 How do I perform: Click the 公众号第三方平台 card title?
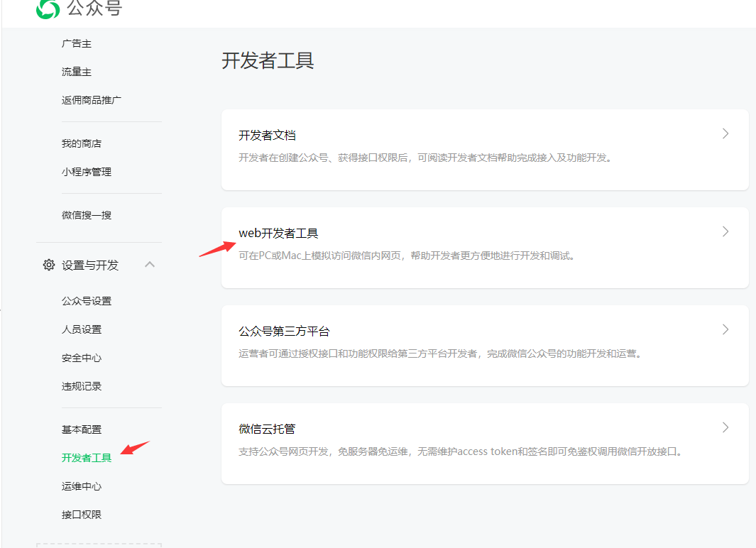click(284, 331)
